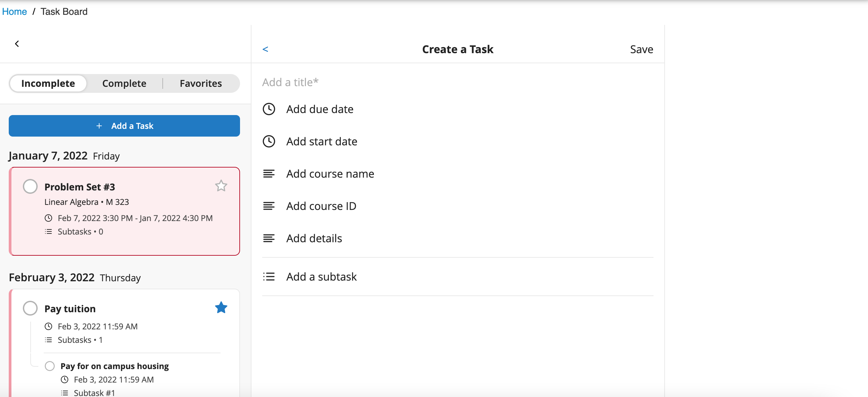Click Linear Algebra • M 323 text

point(87,202)
